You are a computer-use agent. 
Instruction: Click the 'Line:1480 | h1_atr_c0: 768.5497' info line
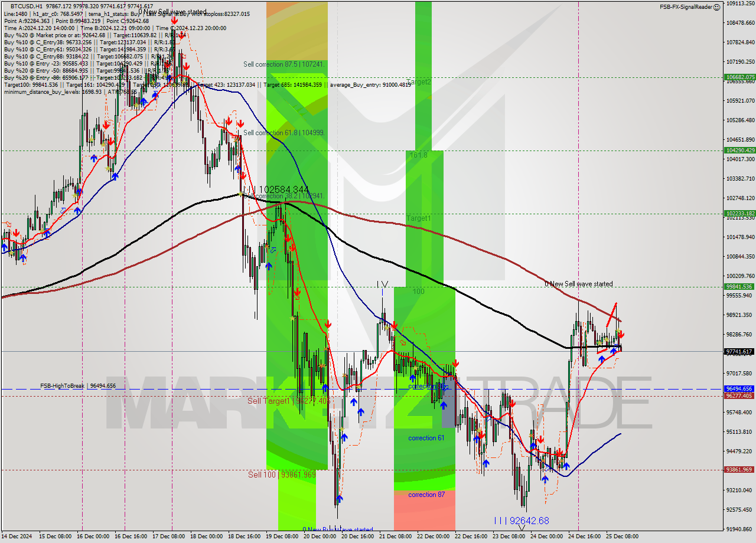coord(127,14)
